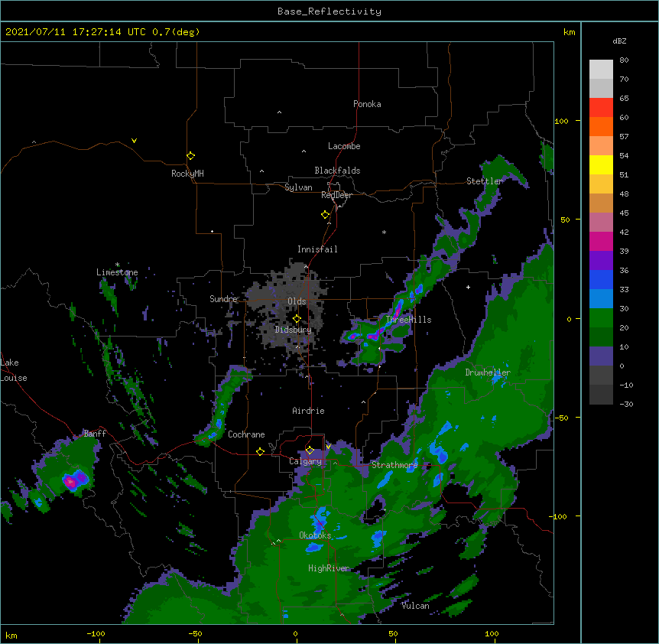659x644 pixels.
Task: Click the yellow diamond marker below Cochrane
Action: 260,451
